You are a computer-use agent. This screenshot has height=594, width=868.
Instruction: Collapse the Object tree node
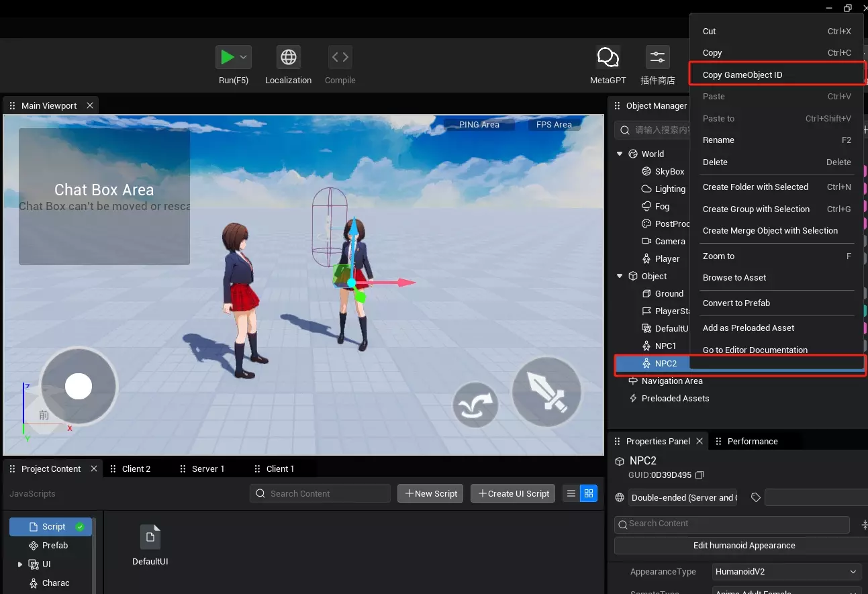point(620,276)
